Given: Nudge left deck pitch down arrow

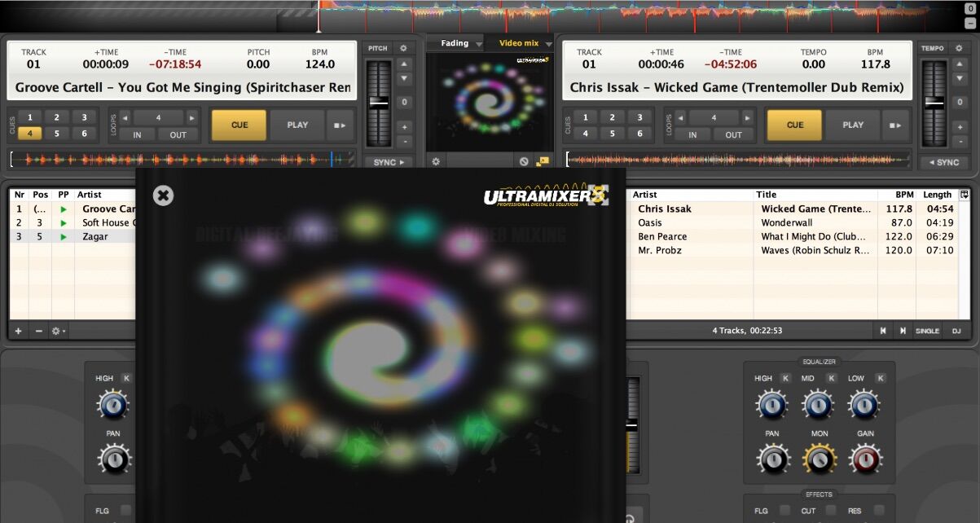Looking at the screenshot, I should (x=404, y=79).
